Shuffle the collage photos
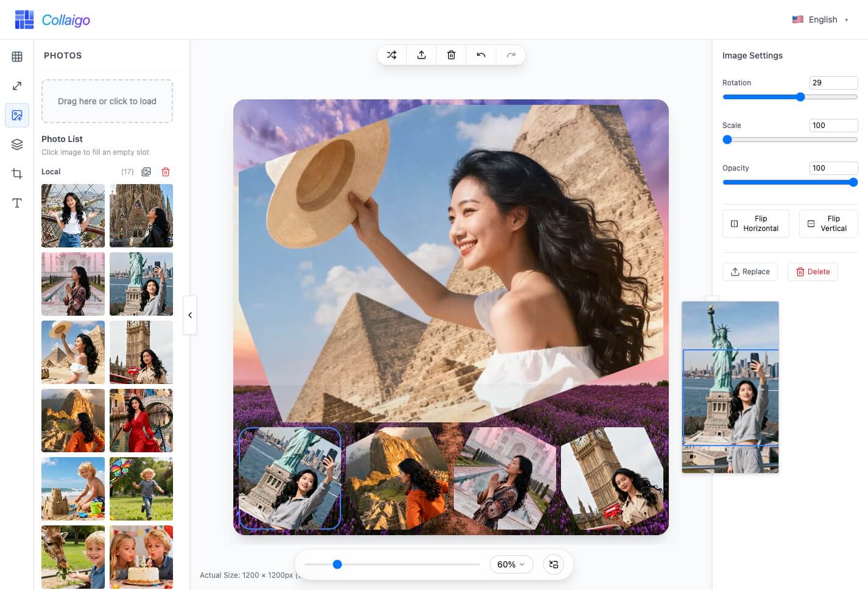 coord(392,54)
